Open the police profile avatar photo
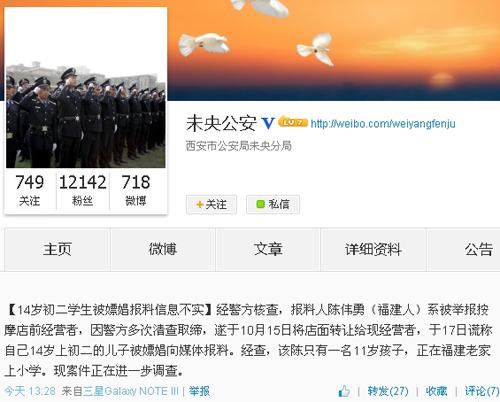This screenshot has height=402, width=500. click(x=86, y=115)
